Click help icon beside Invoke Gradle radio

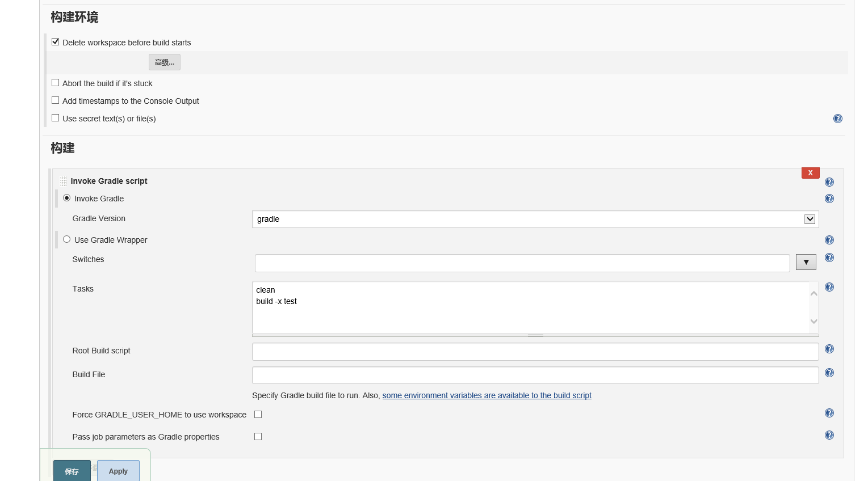coord(829,199)
